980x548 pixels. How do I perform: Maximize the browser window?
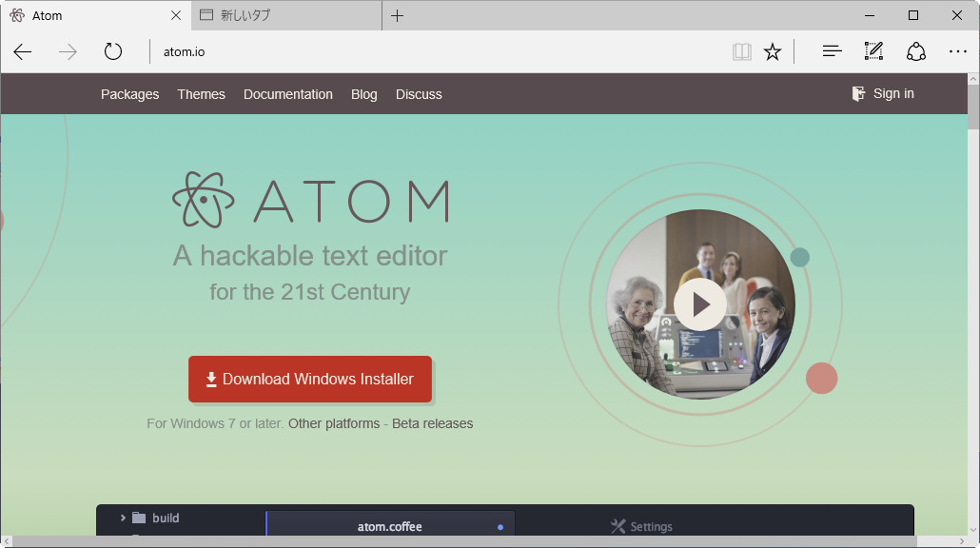(913, 15)
